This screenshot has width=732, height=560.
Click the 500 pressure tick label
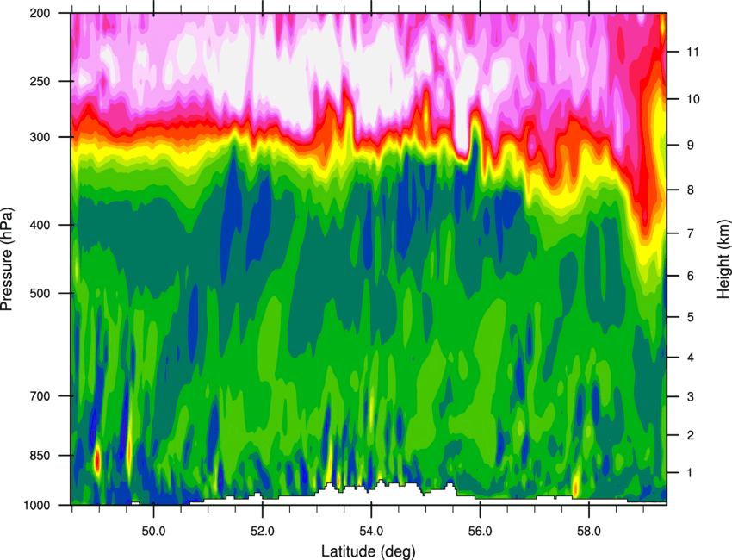(x=40, y=293)
